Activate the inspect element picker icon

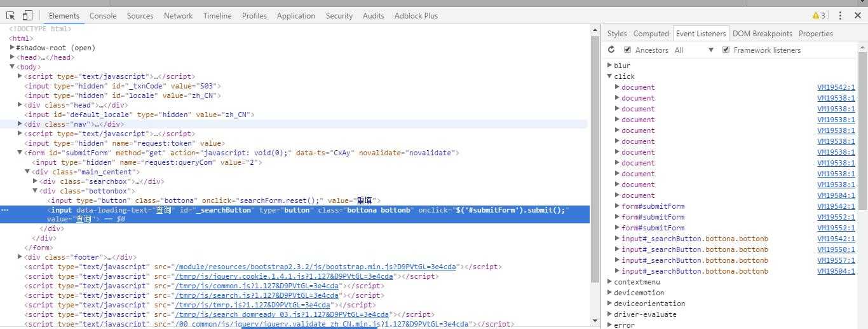pos(11,15)
